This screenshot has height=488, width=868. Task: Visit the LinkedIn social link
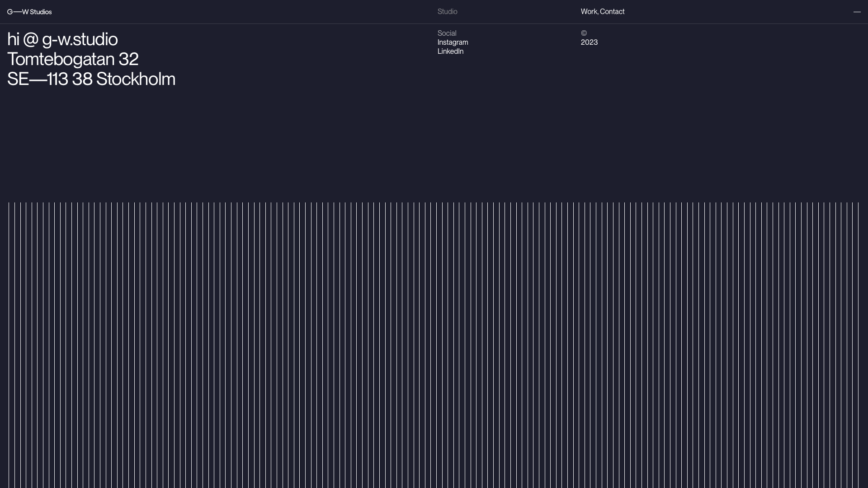point(450,51)
